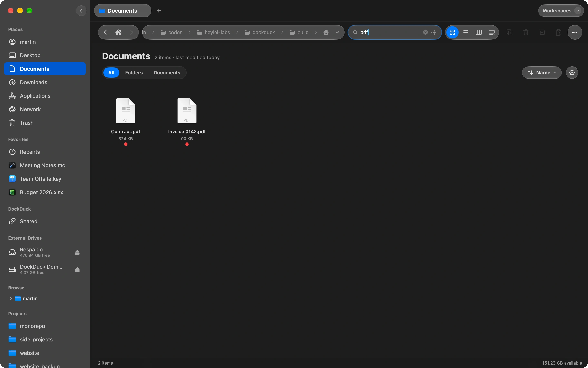Screen dimensions: 588x368
Task: Clear the search field text
Action: 425,32
